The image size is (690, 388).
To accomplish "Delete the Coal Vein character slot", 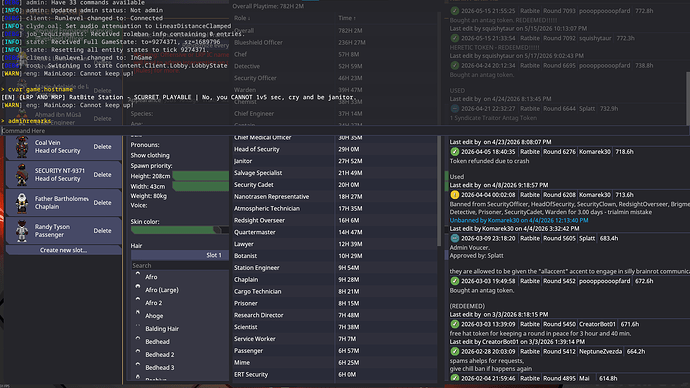I will pyautogui.click(x=102, y=147).
